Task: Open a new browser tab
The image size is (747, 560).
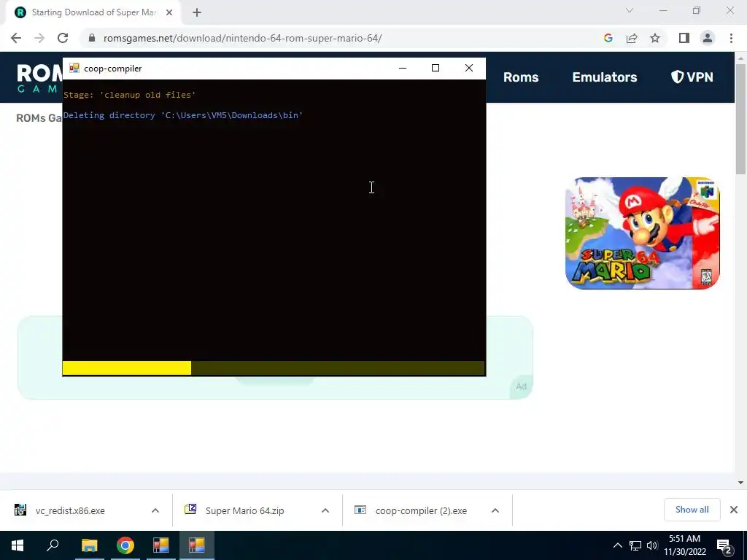Action: pos(197,13)
